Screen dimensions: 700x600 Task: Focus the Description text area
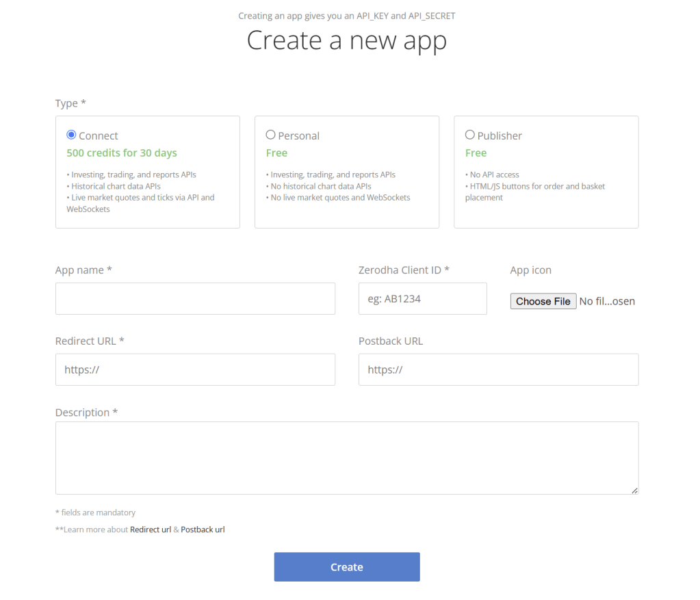[346, 458]
